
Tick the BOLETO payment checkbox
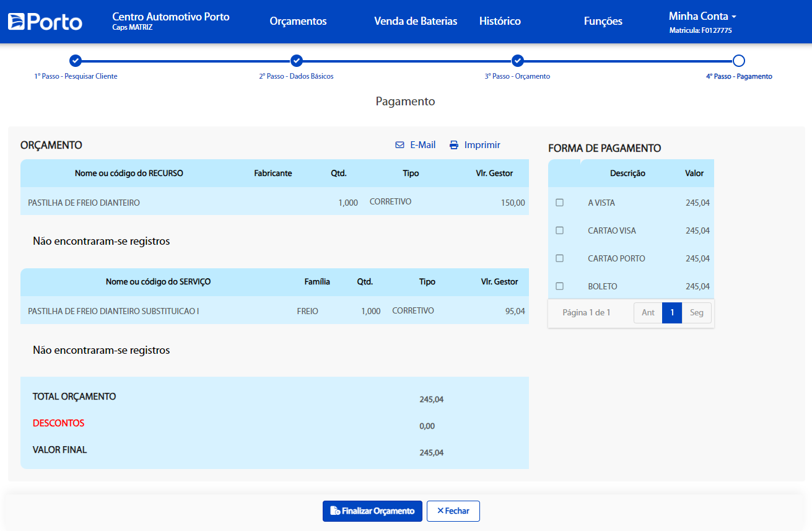[x=560, y=286]
